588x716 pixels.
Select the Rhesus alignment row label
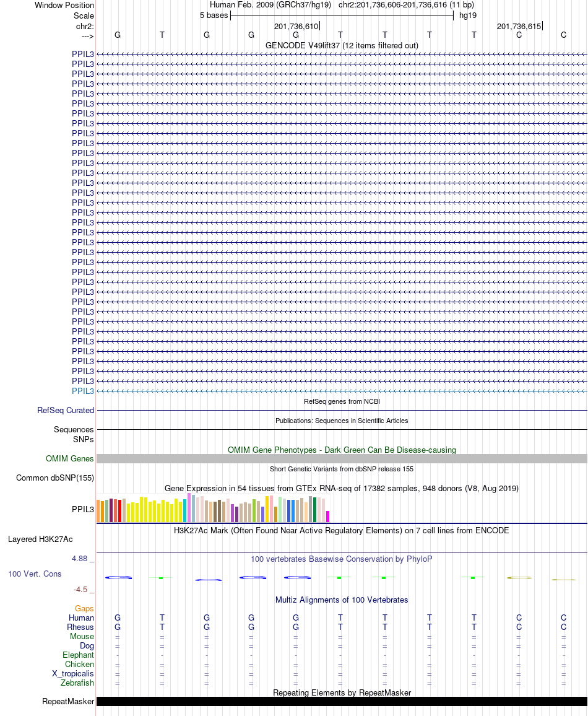(80, 627)
